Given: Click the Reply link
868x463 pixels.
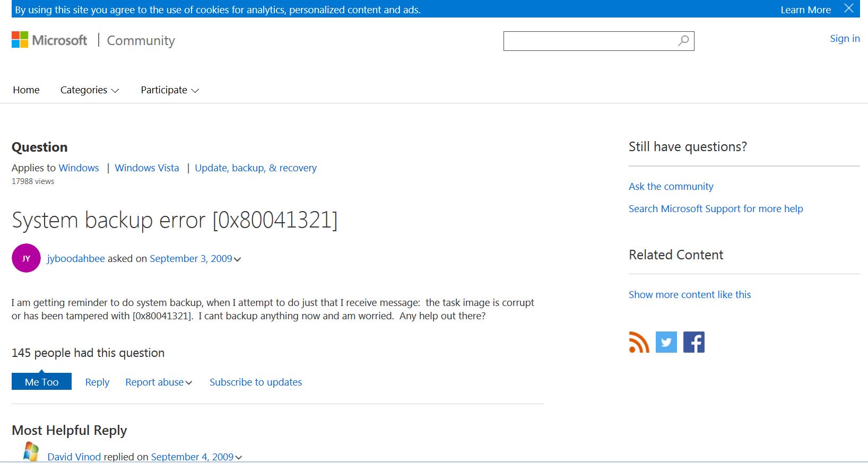Looking at the screenshot, I should pos(97,382).
